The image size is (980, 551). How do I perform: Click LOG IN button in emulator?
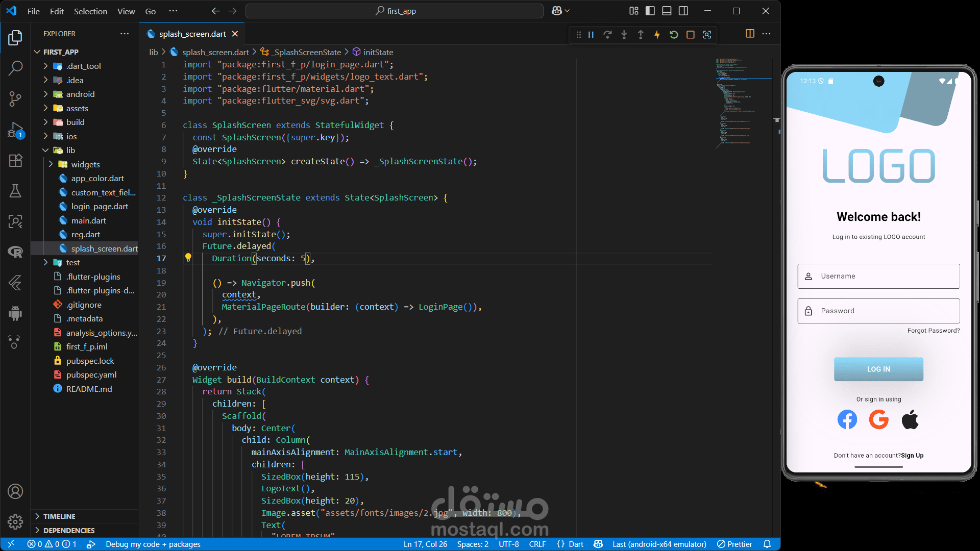(x=878, y=369)
